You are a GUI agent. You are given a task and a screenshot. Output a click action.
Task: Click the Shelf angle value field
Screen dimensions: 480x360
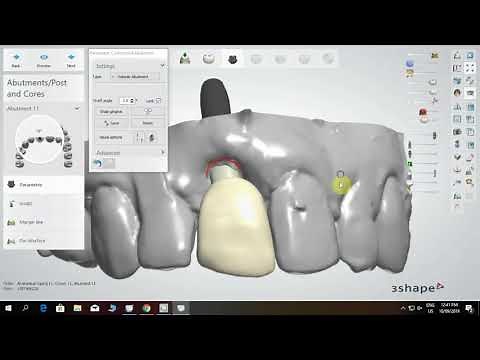coord(125,100)
